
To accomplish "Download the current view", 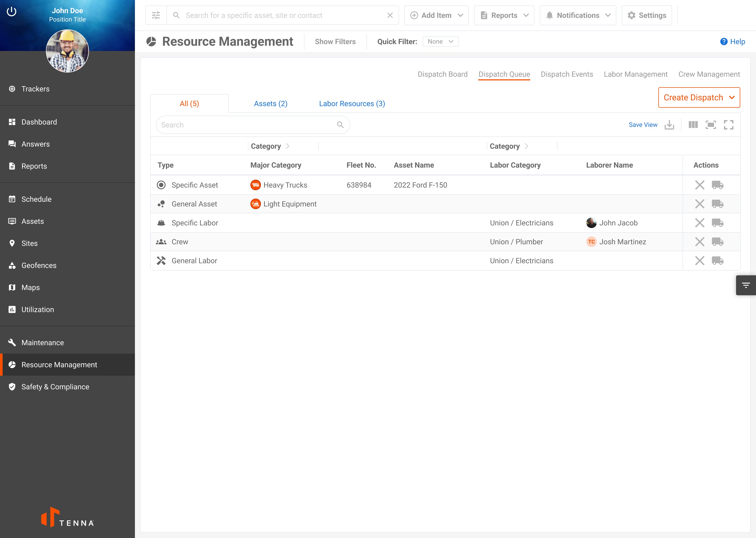I will 669,125.
